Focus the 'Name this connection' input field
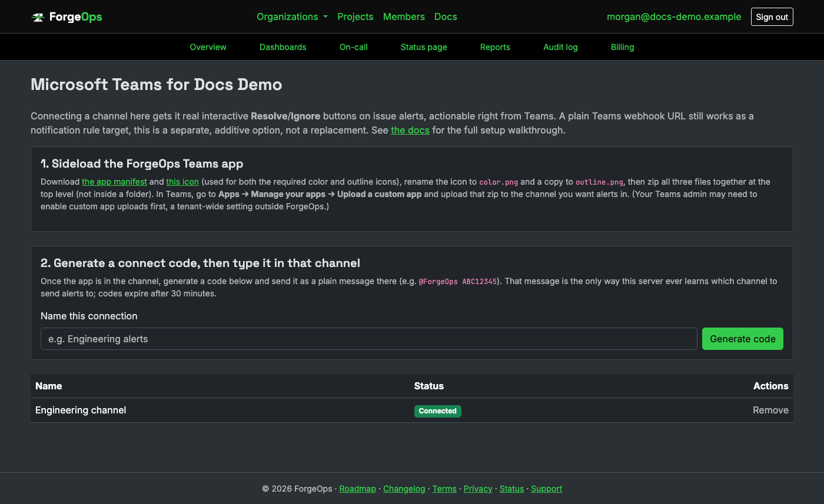 pyautogui.click(x=369, y=339)
